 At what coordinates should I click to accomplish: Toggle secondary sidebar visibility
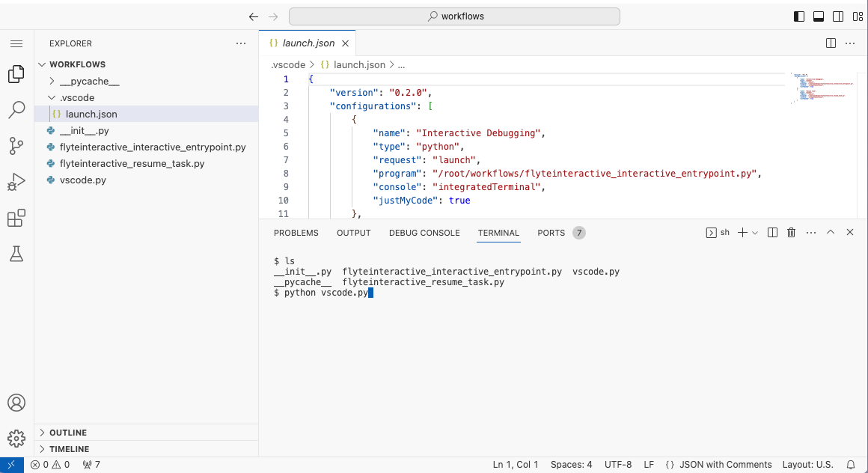pos(838,16)
